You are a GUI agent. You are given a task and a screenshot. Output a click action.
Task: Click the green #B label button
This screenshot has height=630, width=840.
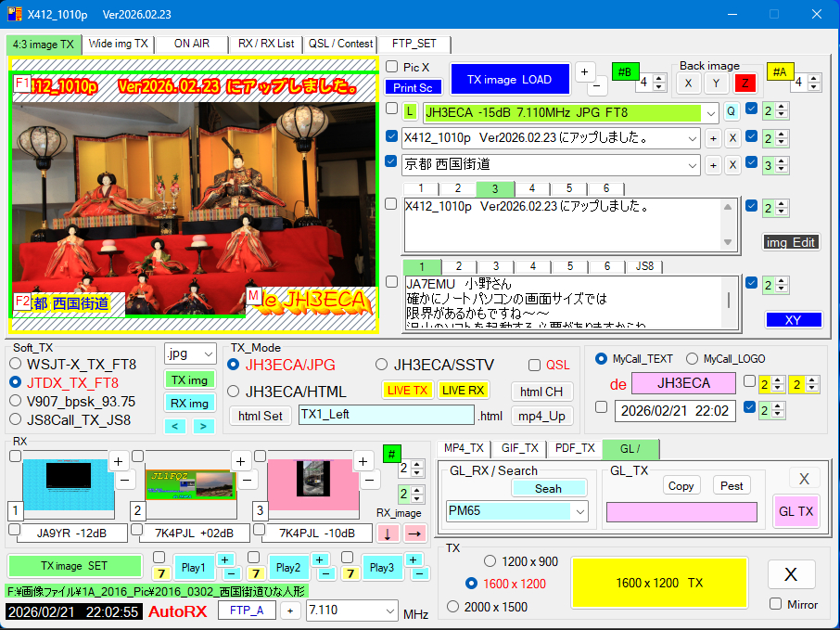click(x=624, y=72)
